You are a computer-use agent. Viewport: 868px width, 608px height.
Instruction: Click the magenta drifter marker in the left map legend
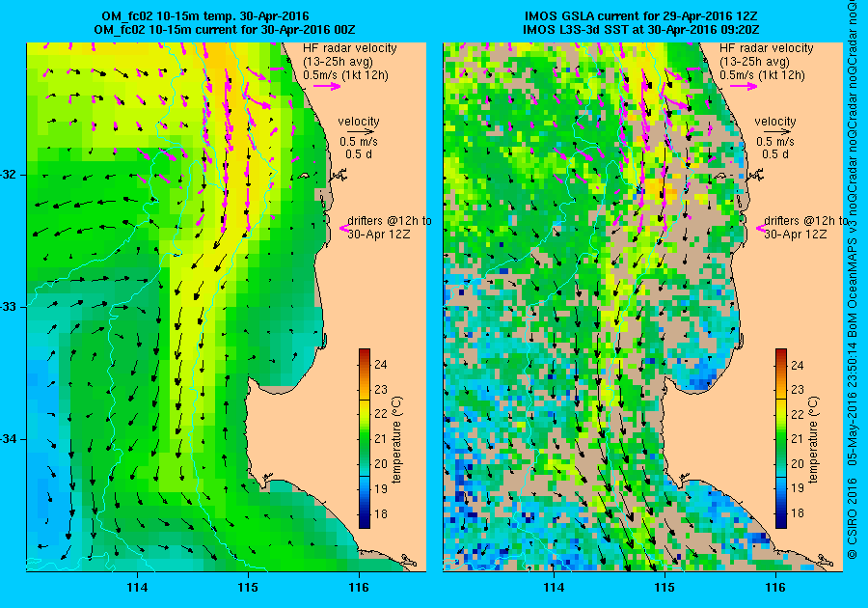click(x=342, y=228)
